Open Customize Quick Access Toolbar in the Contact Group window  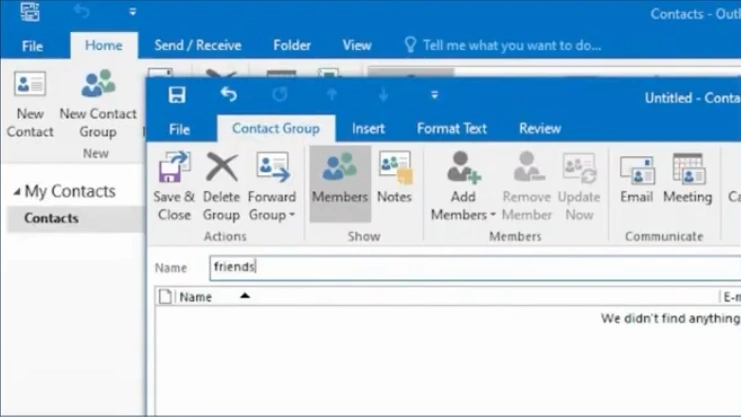pyautogui.click(x=434, y=95)
